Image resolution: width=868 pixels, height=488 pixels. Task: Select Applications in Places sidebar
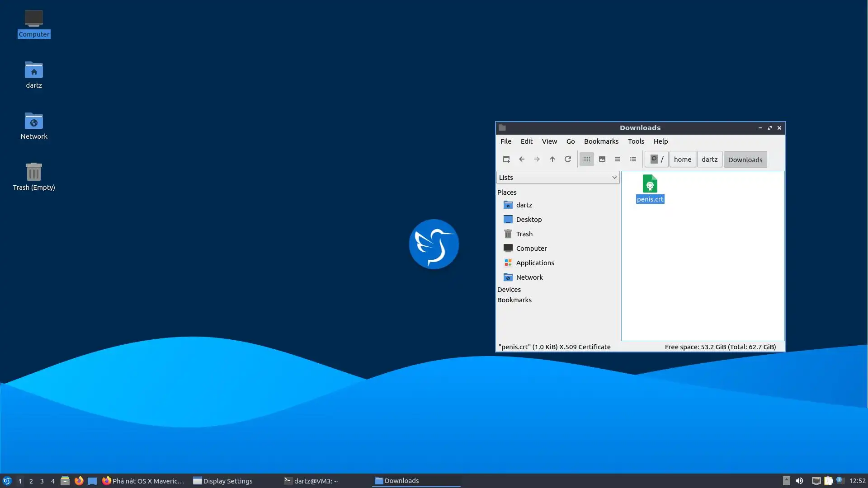[535, 263]
